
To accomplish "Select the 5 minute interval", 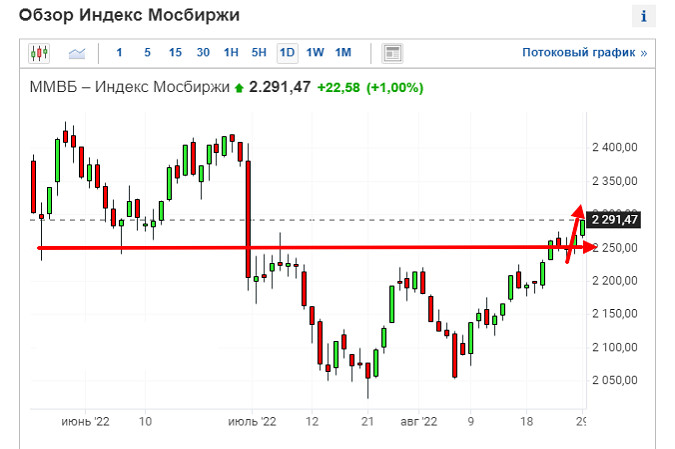I will click(x=147, y=53).
